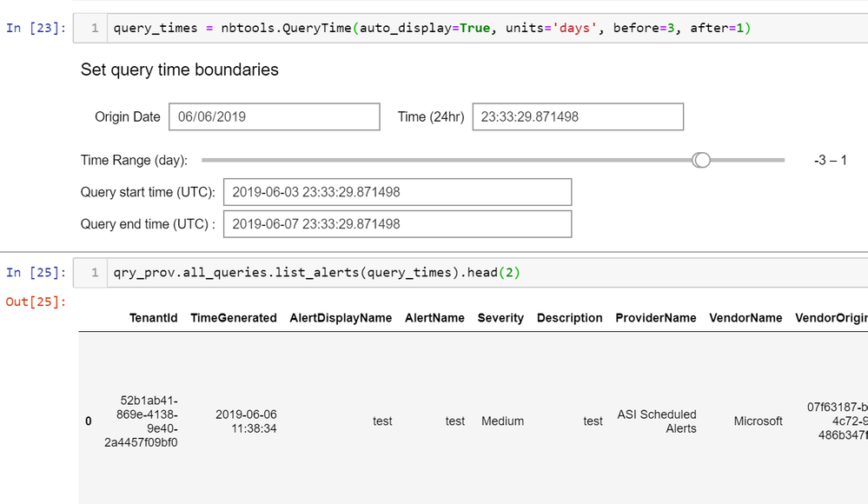
Task: Click the Out[25] output prompt label
Action: click(x=36, y=302)
